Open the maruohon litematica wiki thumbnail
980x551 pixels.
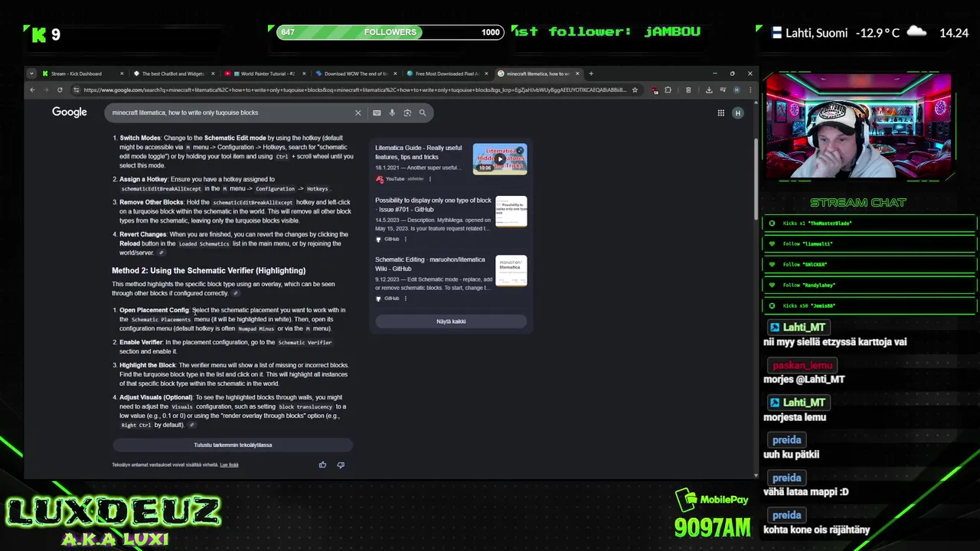click(511, 270)
